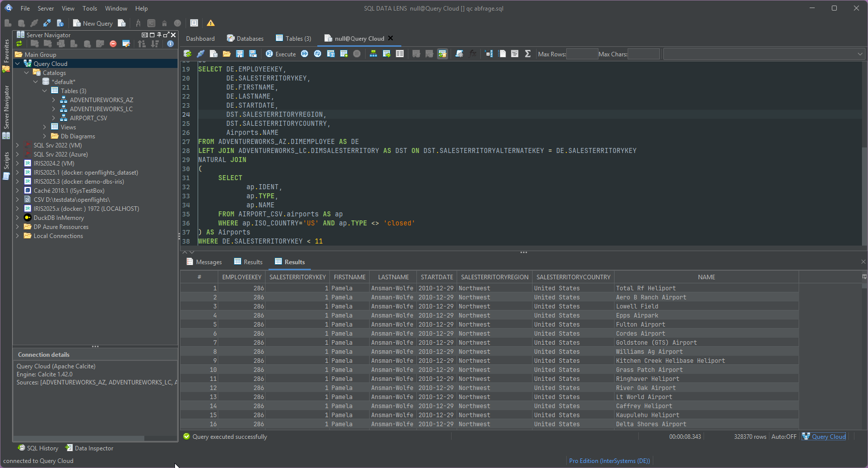Click new document icon next to New Query
Viewport: 868px width, 468px height.
122,23
